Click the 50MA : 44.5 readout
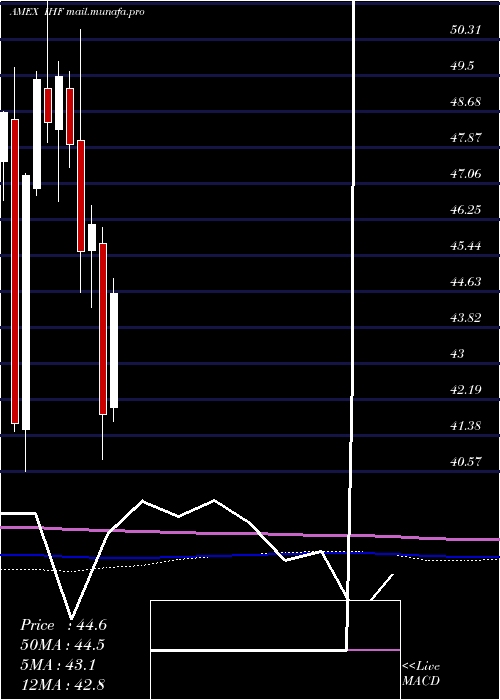Image resolution: width=500 pixels, height=700 pixels. point(63,645)
